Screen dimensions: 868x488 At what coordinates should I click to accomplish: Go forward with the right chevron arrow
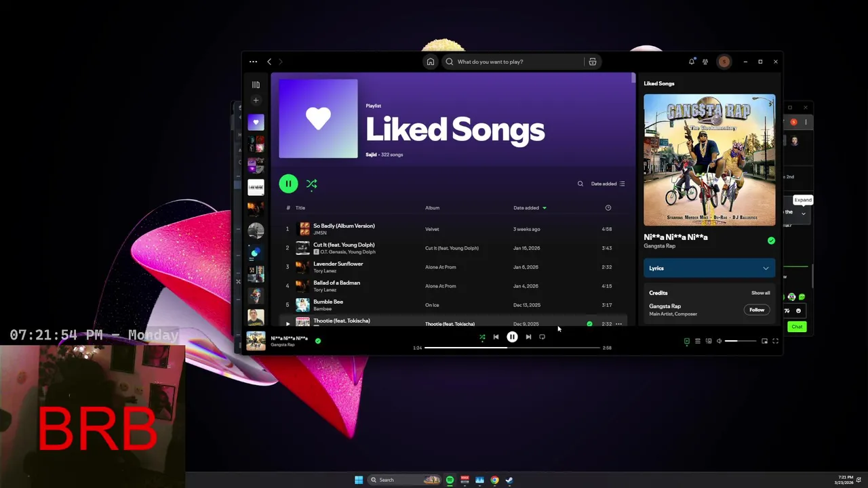[280, 62]
